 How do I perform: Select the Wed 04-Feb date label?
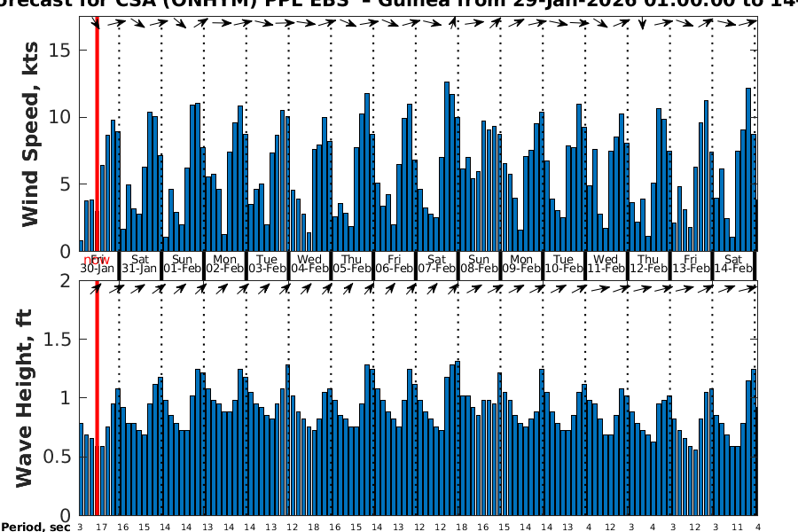point(310,263)
